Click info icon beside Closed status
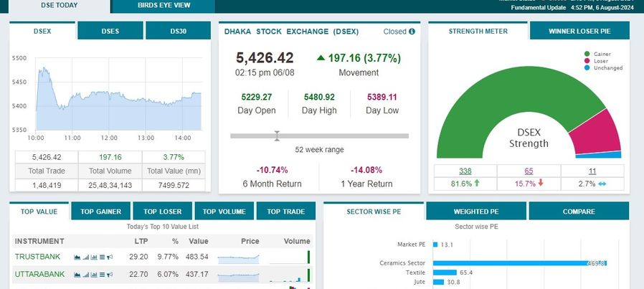The width and height of the screenshot is (644, 289). 412,32
